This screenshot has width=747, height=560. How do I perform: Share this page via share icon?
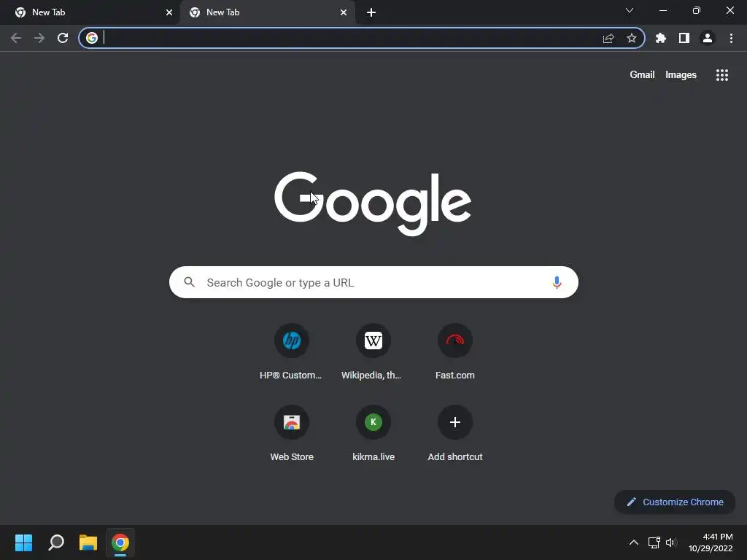click(608, 38)
